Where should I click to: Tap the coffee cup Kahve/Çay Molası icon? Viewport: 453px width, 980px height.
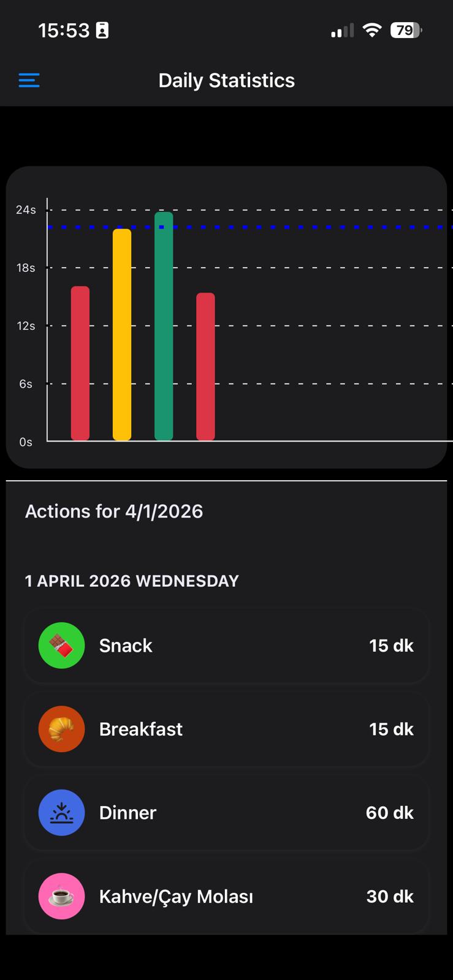61,896
